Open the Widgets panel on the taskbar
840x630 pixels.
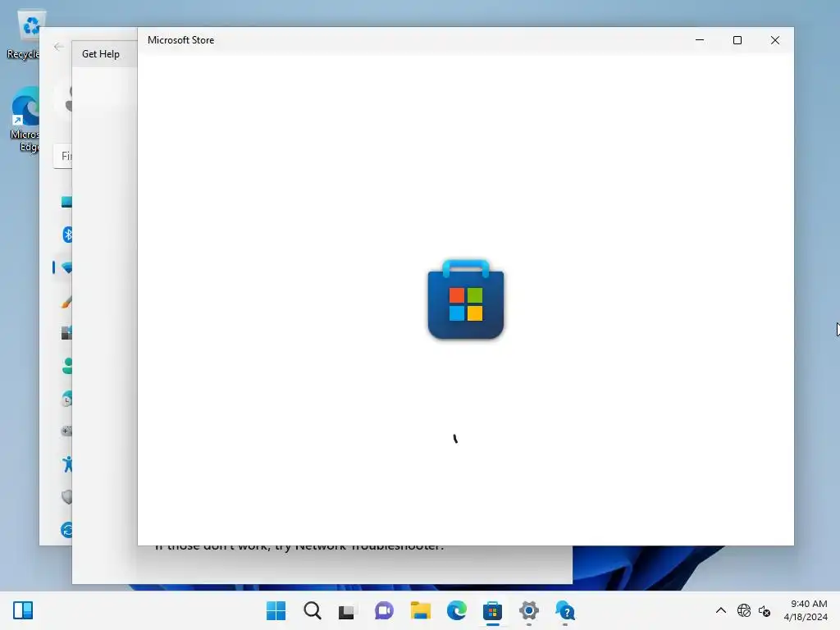[23, 610]
